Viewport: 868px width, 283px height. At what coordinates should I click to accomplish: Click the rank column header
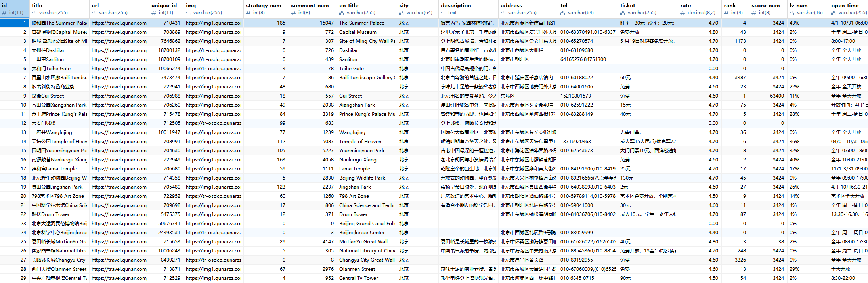click(x=735, y=9)
